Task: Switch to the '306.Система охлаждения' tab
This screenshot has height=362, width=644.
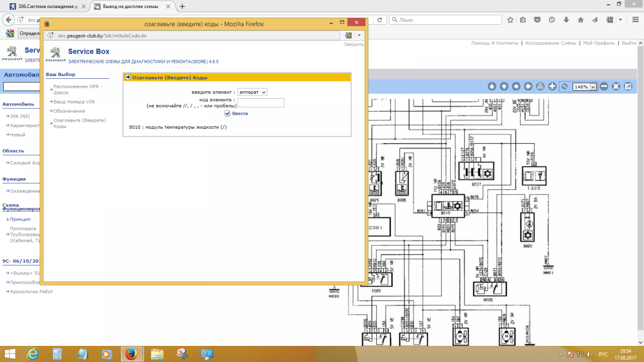Action: click(x=47, y=6)
